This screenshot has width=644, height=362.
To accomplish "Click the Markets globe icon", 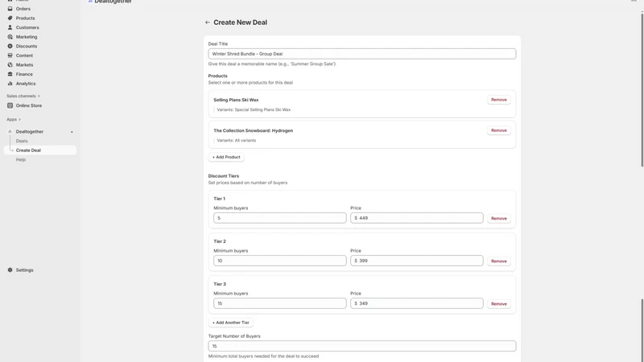I will pyautogui.click(x=10, y=65).
